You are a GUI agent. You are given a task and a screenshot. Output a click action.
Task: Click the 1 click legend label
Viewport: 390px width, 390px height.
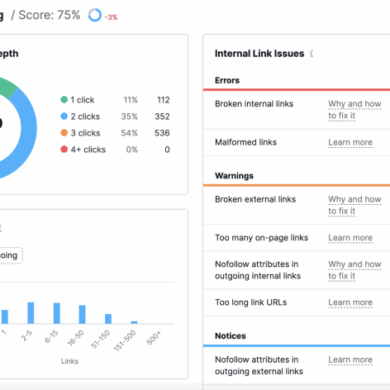pyautogui.click(x=82, y=100)
